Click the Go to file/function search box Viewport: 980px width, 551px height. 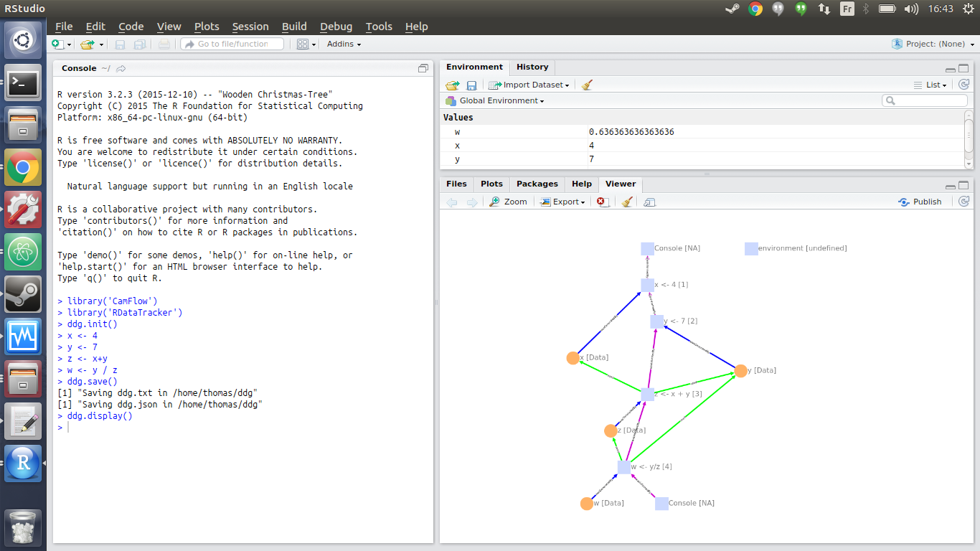[x=232, y=44]
